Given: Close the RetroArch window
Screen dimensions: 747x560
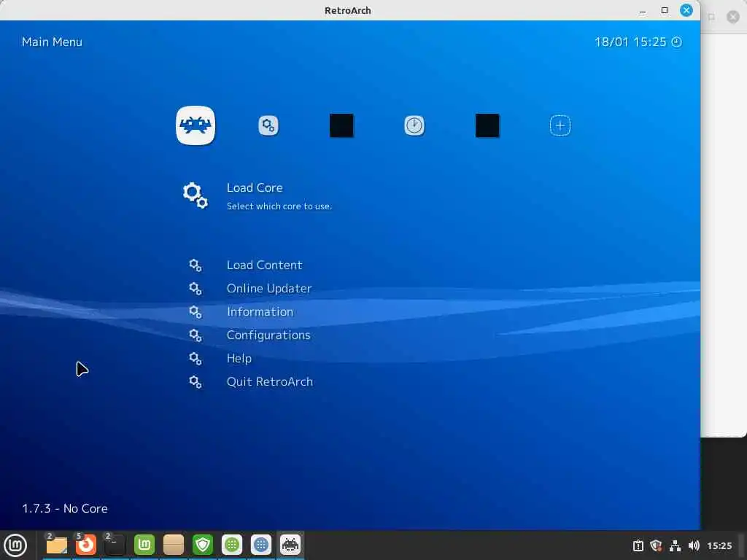Looking at the screenshot, I should click(x=686, y=10).
